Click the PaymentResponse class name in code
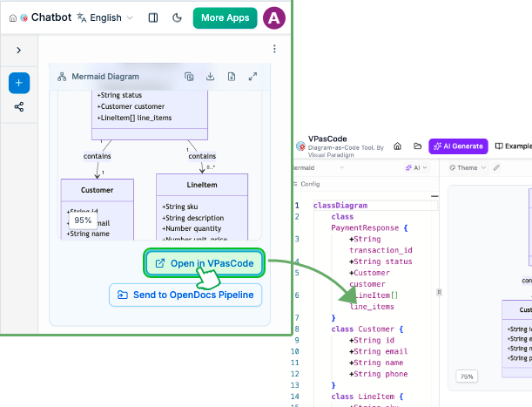532x407 pixels. [x=365, y=228]
